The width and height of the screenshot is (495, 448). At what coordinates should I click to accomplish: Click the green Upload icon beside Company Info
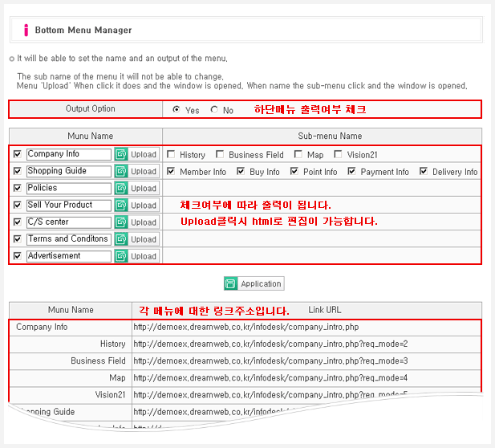click(121, 154)
